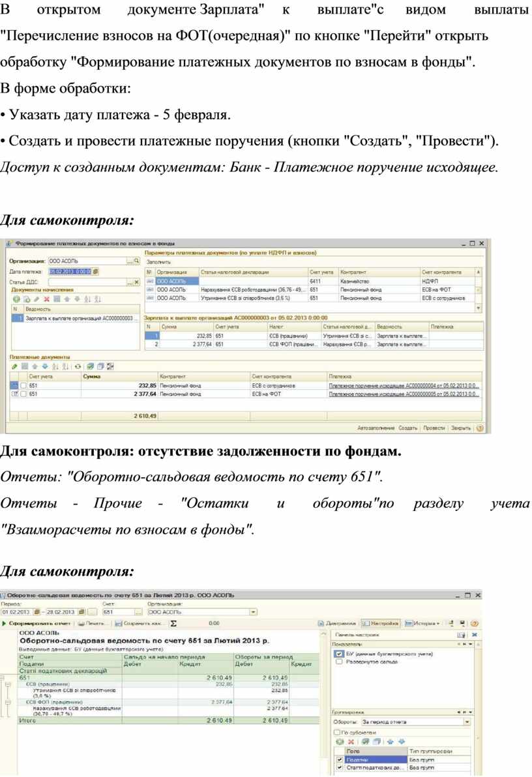Screen dimensions: 532x777
Task: Click the search icon beside Организация ООО АСОЛЬ
Action: (137, 261)
